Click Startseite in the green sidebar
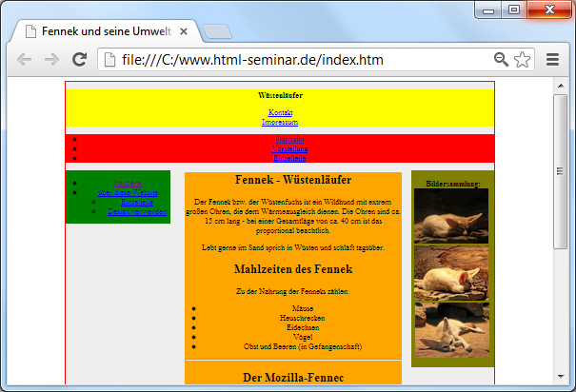The height and width of the screenshot is (392, 576). tap(128, 183)
